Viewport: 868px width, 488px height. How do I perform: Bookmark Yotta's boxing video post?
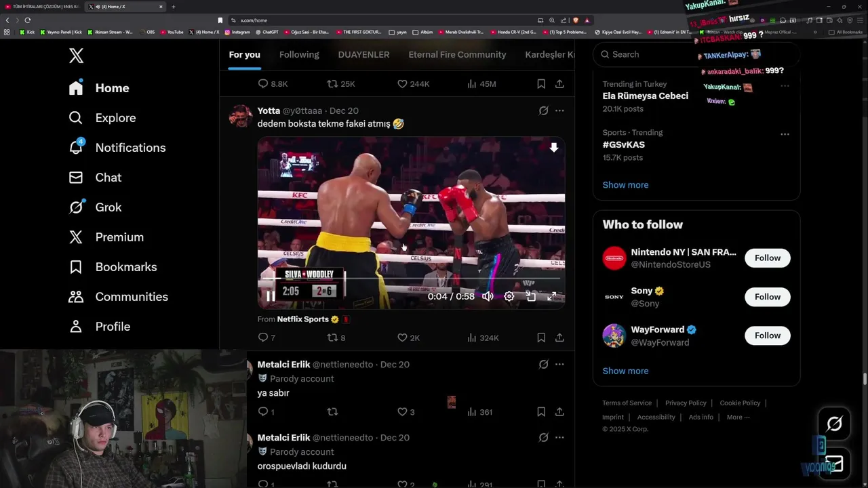(x=541, y=338)
